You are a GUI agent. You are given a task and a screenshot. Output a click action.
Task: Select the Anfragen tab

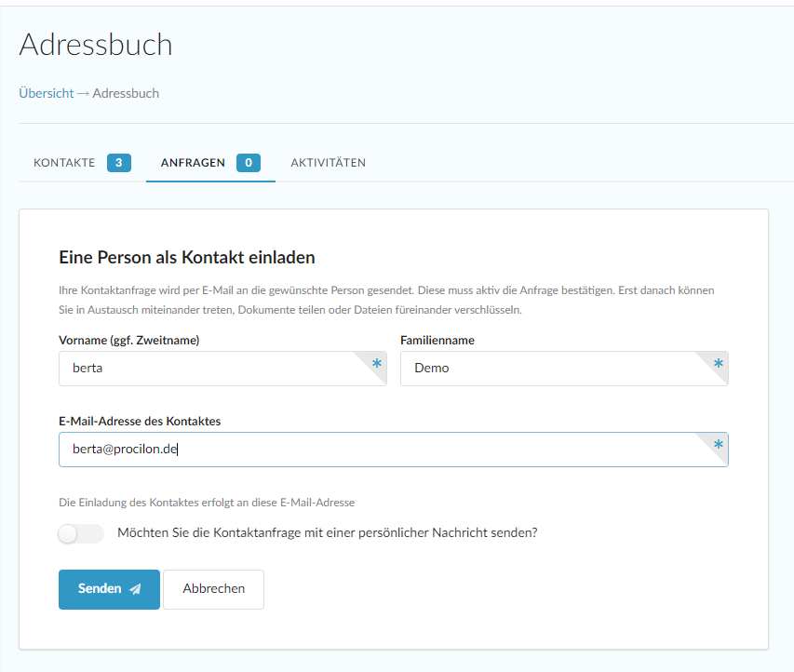coord(193,163)
